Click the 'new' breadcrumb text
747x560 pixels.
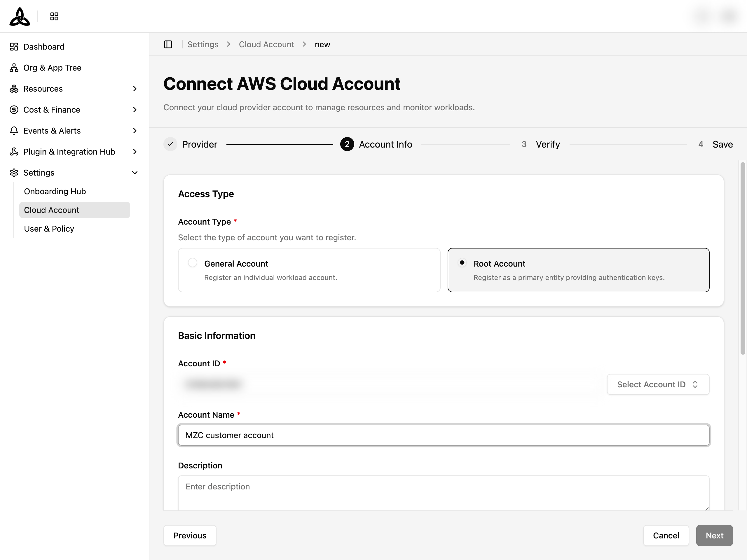pos(322,44)
